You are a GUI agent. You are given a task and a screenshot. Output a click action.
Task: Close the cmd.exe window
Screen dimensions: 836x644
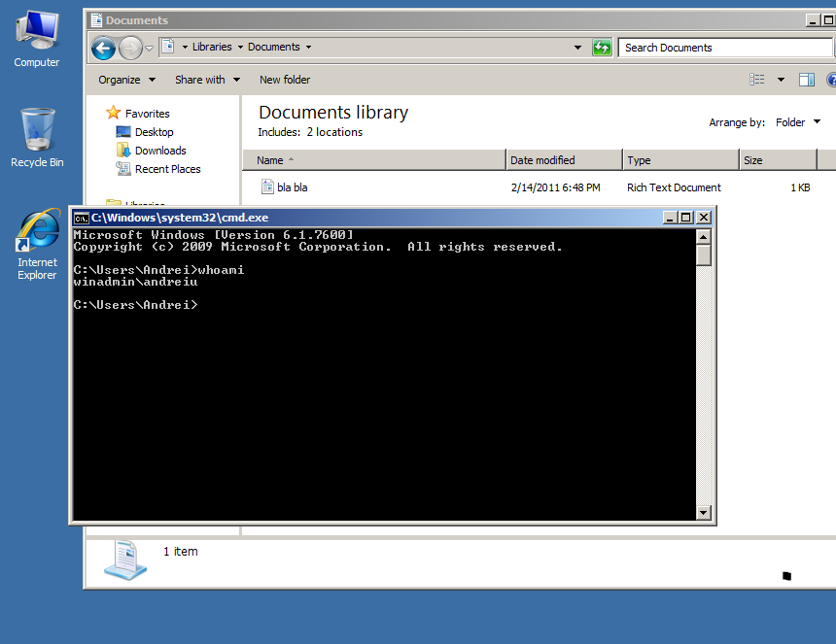coord(704,218)
